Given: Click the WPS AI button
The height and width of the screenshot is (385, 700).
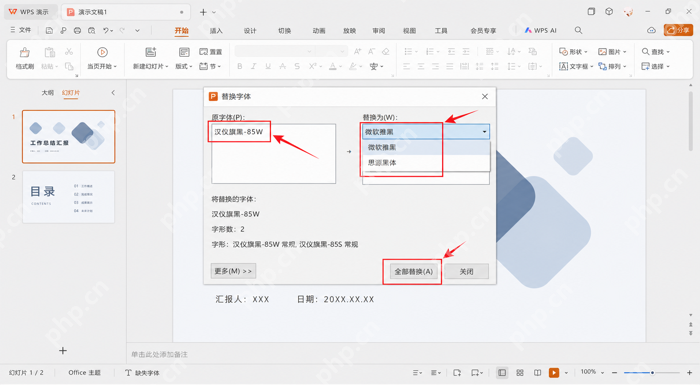Looking at the screenshot, I should coord(540,30).
